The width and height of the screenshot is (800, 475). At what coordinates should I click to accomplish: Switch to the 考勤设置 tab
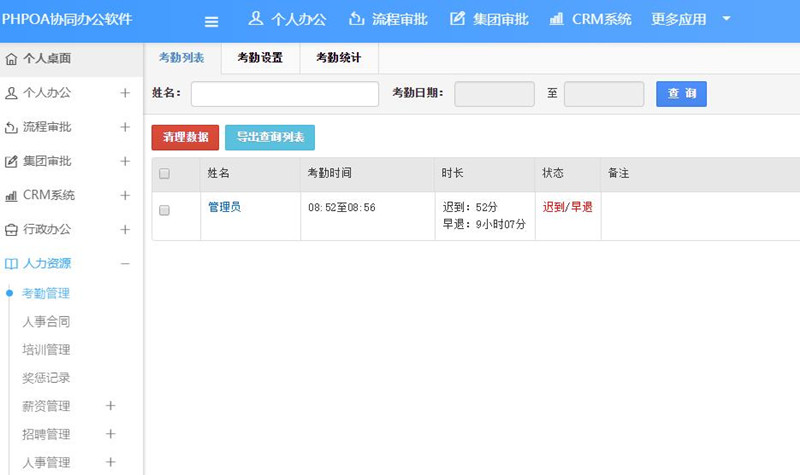(260, 58)
